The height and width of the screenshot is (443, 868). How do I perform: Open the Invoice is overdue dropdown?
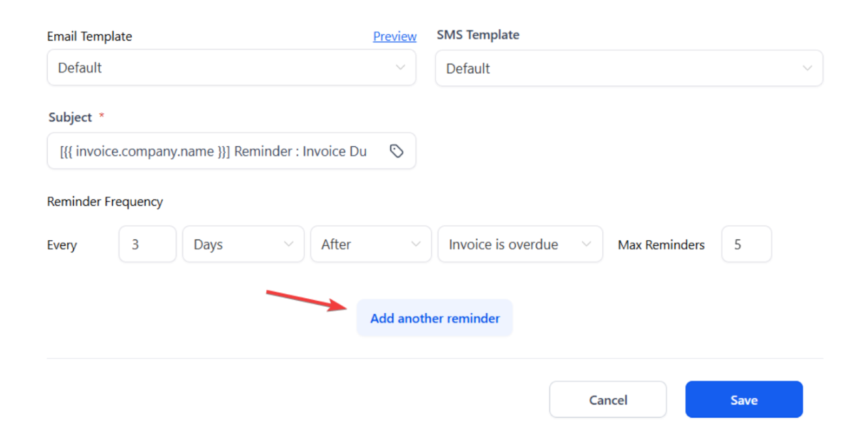[519, 245]
